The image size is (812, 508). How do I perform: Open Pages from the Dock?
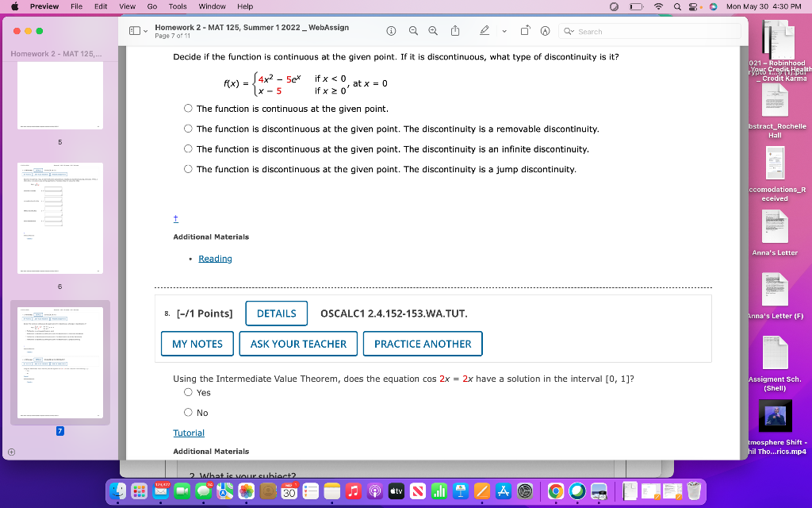tap(482, 491)
